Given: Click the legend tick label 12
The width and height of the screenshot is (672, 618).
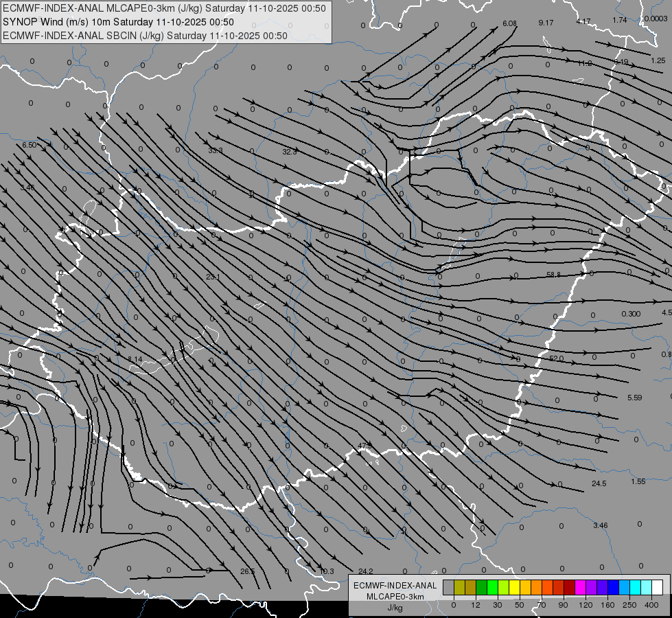Looking at the screenshot, I should click(475, 605).
